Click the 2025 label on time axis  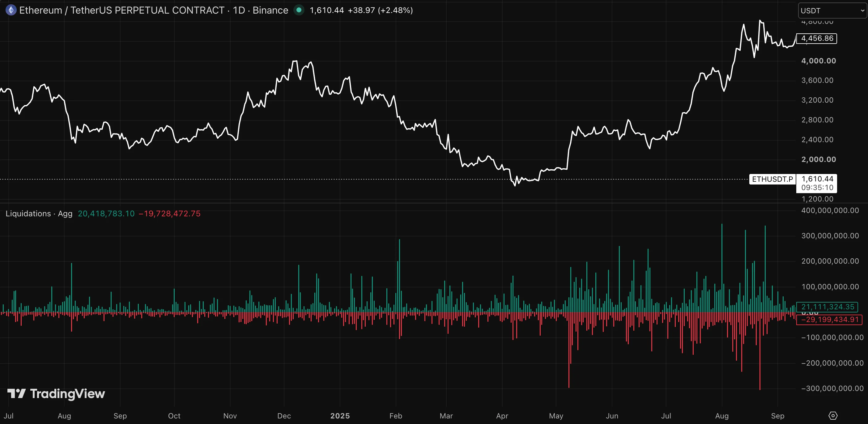[x=340, y=416]
